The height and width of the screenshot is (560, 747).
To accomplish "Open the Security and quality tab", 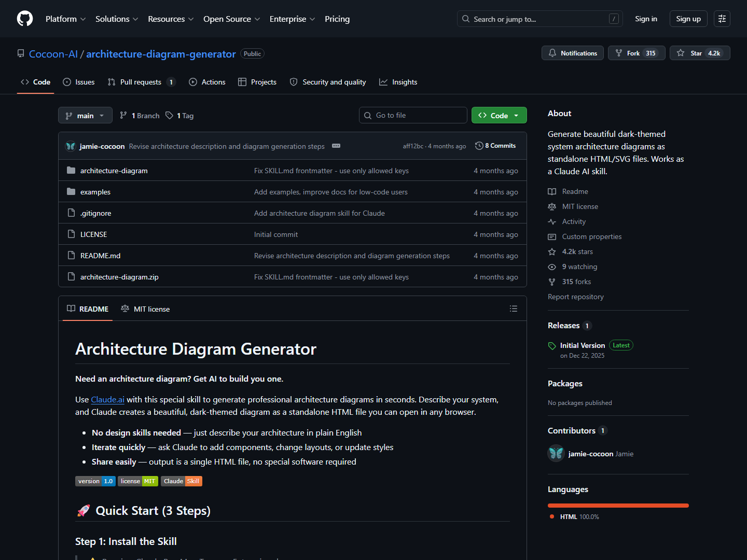I will 328,82.
